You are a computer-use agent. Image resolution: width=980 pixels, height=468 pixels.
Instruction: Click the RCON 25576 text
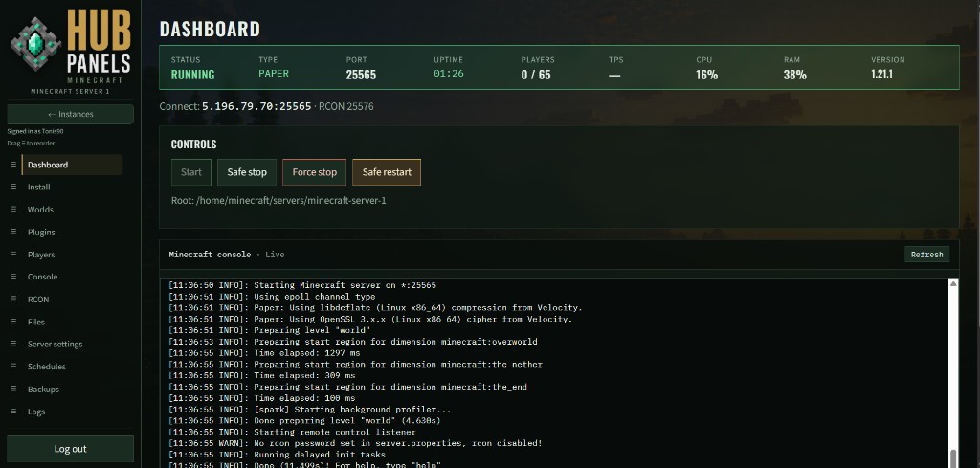[x=346, y=106]
